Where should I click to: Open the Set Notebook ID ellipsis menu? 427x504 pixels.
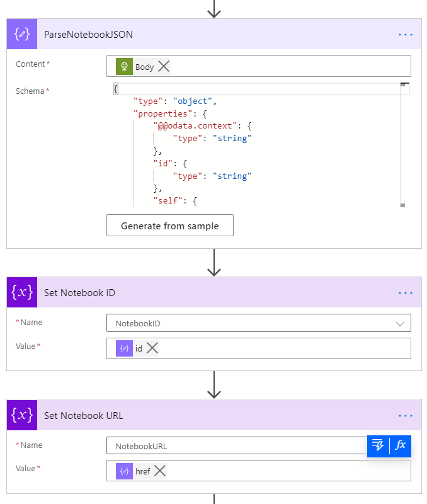[406, 293]
